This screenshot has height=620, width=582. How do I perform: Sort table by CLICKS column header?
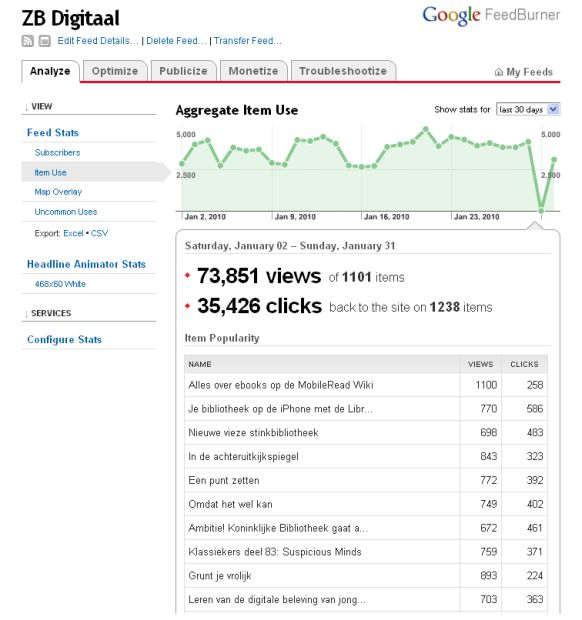pos(524,365)
